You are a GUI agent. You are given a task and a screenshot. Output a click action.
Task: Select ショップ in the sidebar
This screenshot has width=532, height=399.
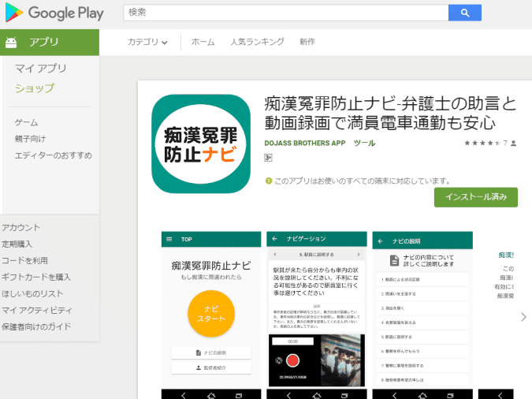[34, 88]
